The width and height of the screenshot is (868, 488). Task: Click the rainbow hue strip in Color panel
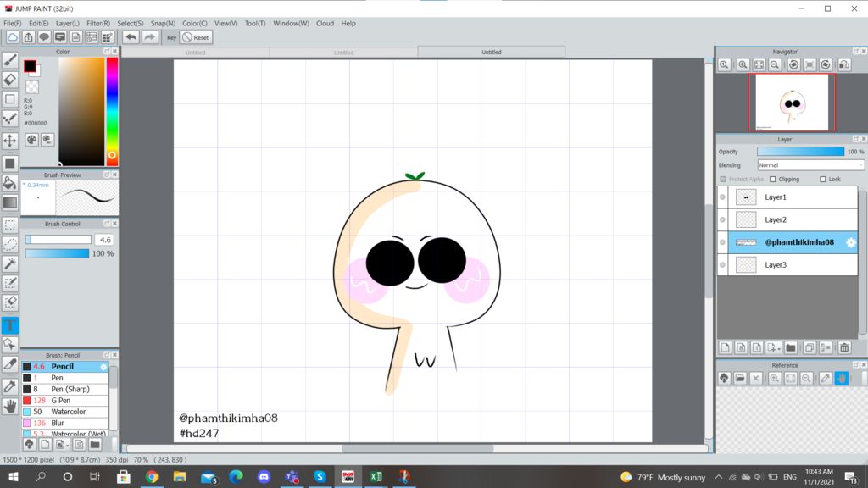[112, 111]
